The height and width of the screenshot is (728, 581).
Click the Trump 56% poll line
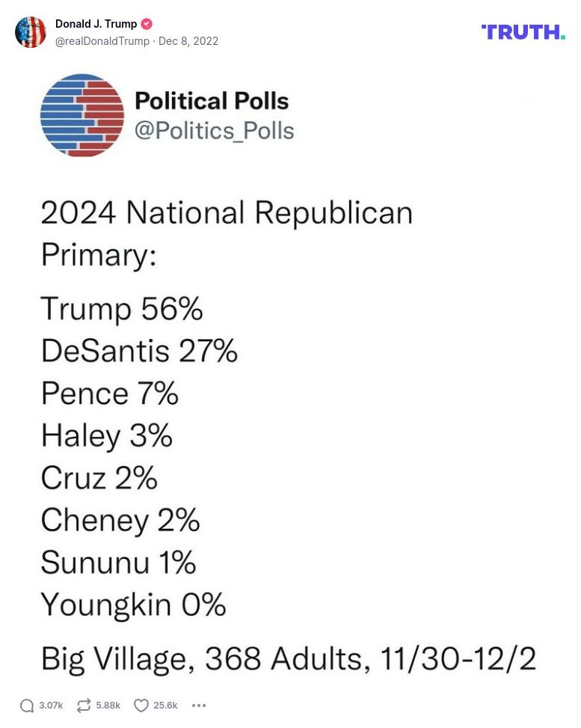click(122, 308)
